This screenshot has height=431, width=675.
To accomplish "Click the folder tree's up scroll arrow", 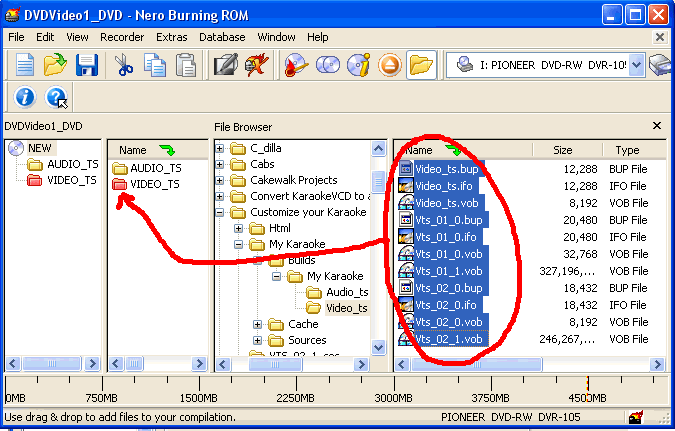I will click(378, 149).
